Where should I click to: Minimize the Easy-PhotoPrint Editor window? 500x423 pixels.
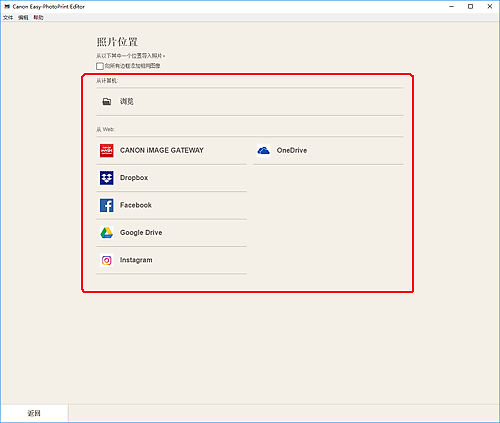pyautogui.click(x=452, y=6)
